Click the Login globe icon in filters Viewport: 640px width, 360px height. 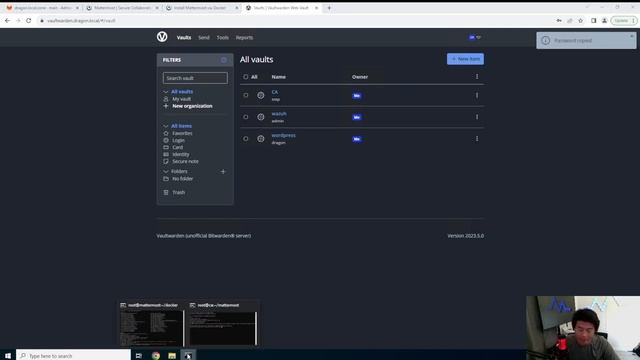click(166, 140)
